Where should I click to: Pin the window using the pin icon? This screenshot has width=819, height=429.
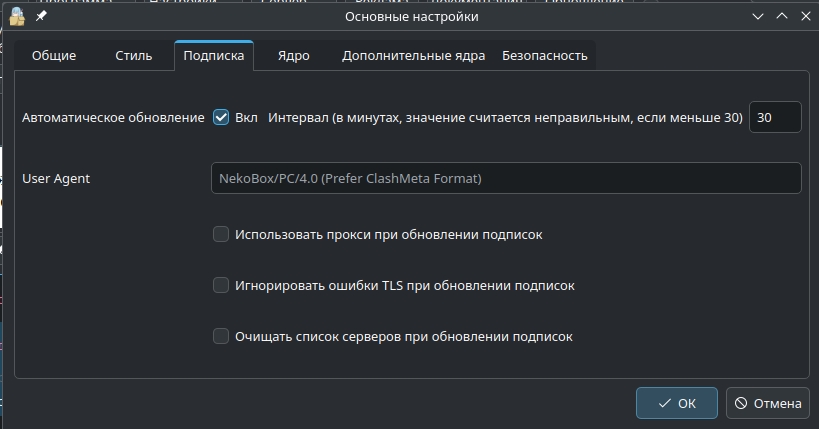40,17
